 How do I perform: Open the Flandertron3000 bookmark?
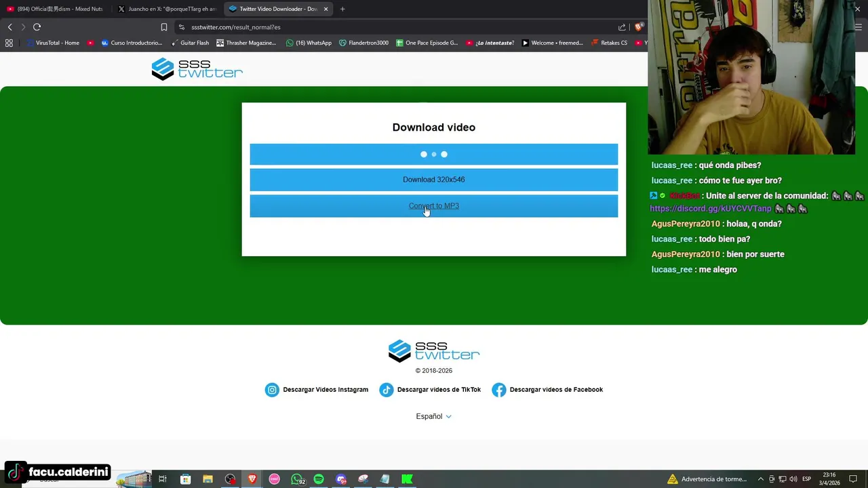[x=363, y=43]
